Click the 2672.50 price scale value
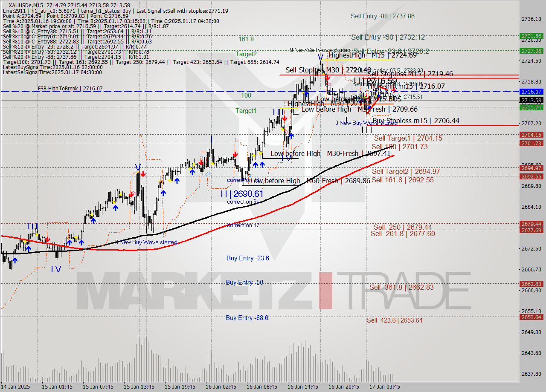This screenshot has width=546, height=392. pos(531,248)
